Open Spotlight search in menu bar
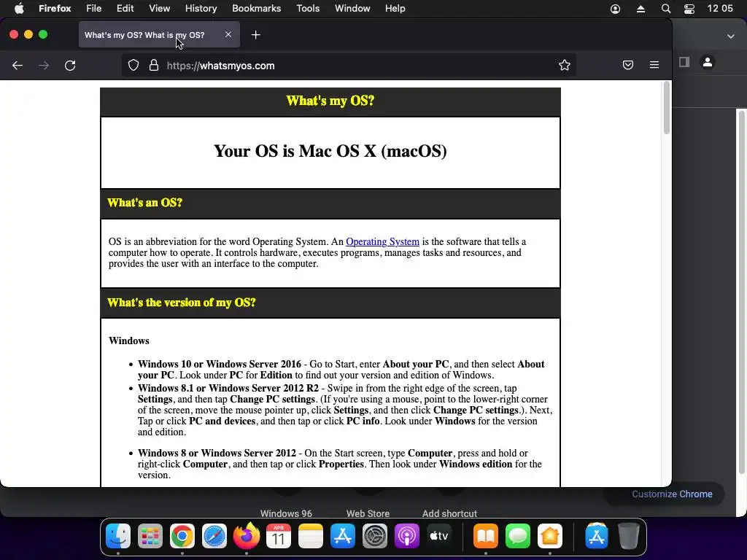 click(666, 9)
